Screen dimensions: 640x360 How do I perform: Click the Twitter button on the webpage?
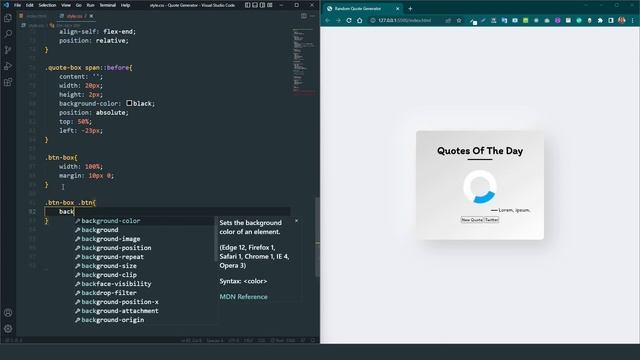tap(491, 220)
